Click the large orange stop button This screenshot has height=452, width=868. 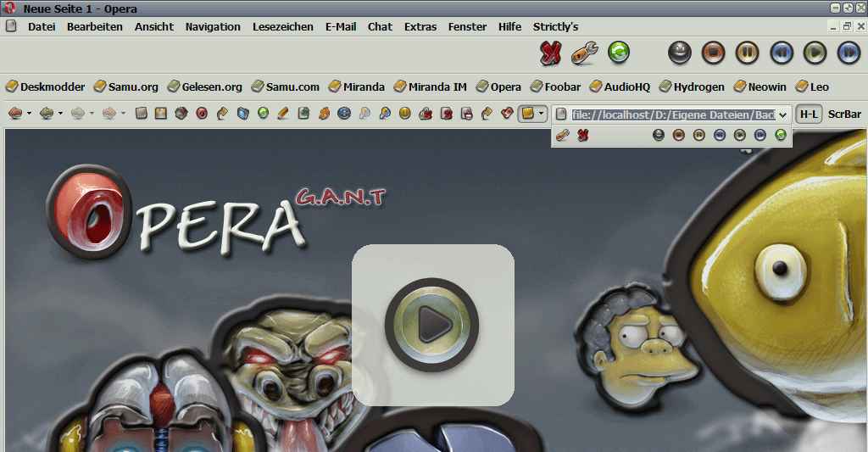click(x=713, y=53)
